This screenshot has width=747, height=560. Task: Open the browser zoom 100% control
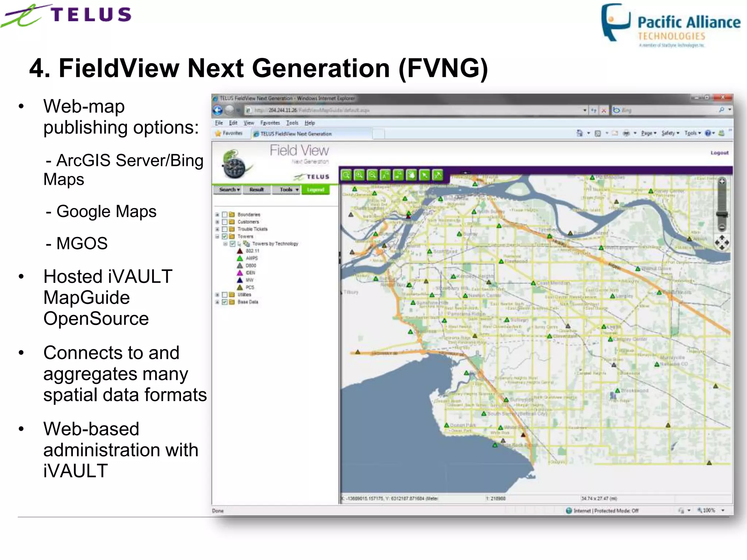(711, 510)
